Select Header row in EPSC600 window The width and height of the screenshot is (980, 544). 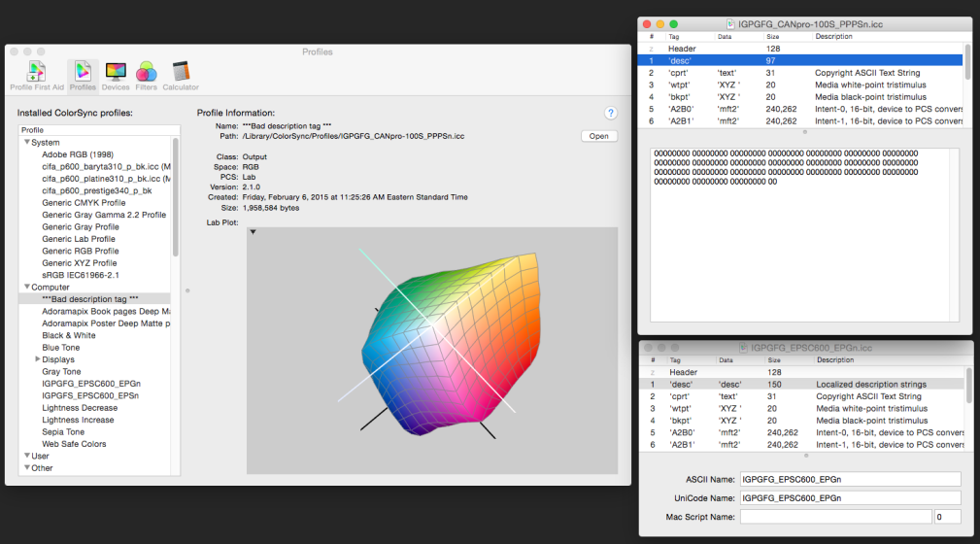click(802, 372)
